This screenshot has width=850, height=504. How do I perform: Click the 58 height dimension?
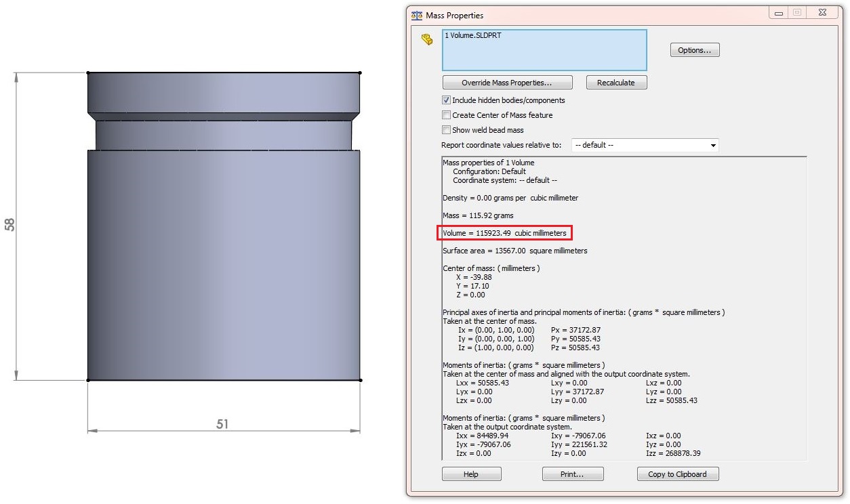(x=10, y=224)
